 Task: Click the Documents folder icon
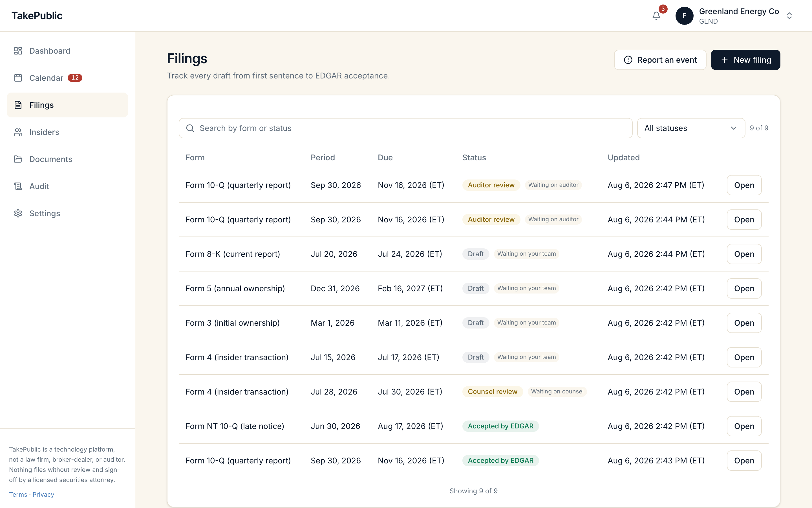click(18, 159)
